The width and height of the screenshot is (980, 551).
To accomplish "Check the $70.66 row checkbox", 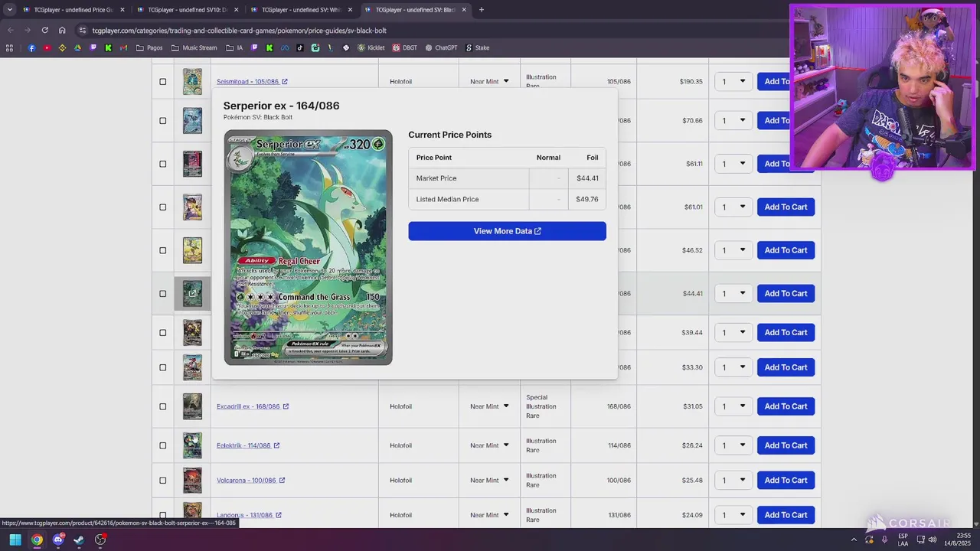I will point(162,120).
